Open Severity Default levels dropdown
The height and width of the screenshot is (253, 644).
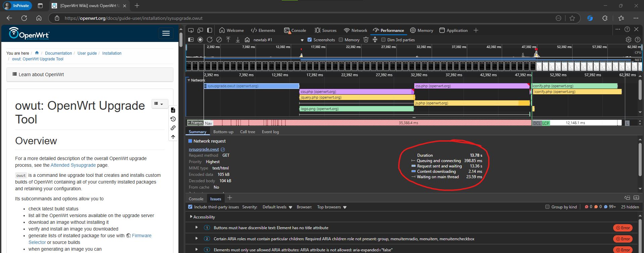[x=277, y=207]
